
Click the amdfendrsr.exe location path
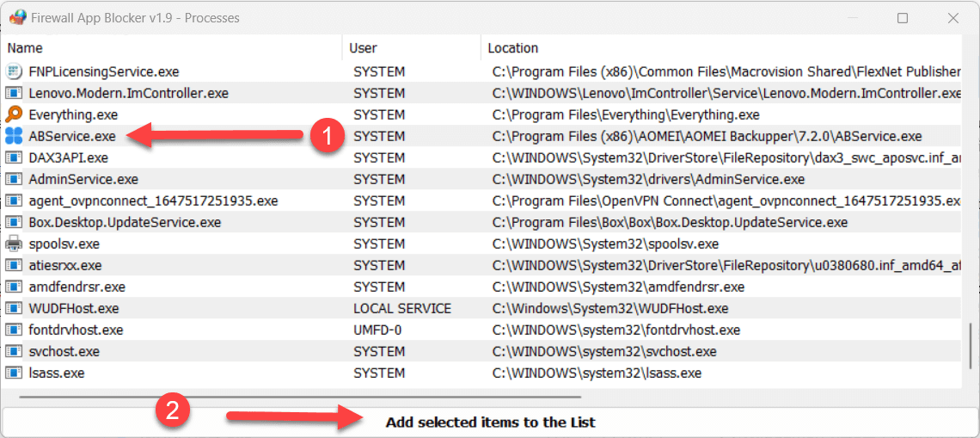(618, 287)
